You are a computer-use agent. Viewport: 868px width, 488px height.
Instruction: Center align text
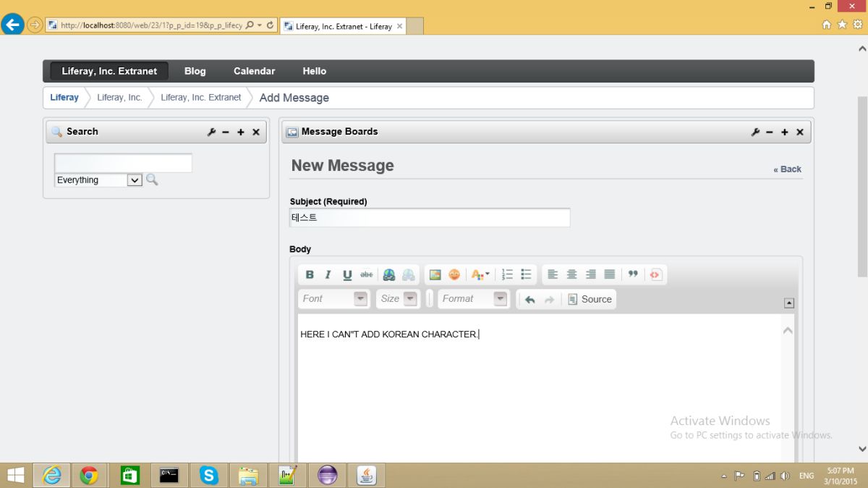(x=571, y=274)
